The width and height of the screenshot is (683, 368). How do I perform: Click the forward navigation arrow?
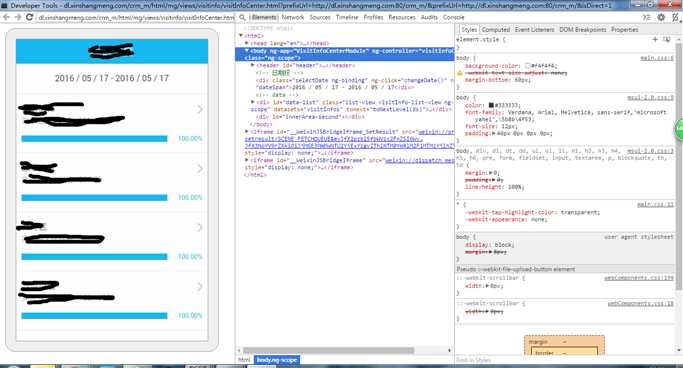click(18, 17)
